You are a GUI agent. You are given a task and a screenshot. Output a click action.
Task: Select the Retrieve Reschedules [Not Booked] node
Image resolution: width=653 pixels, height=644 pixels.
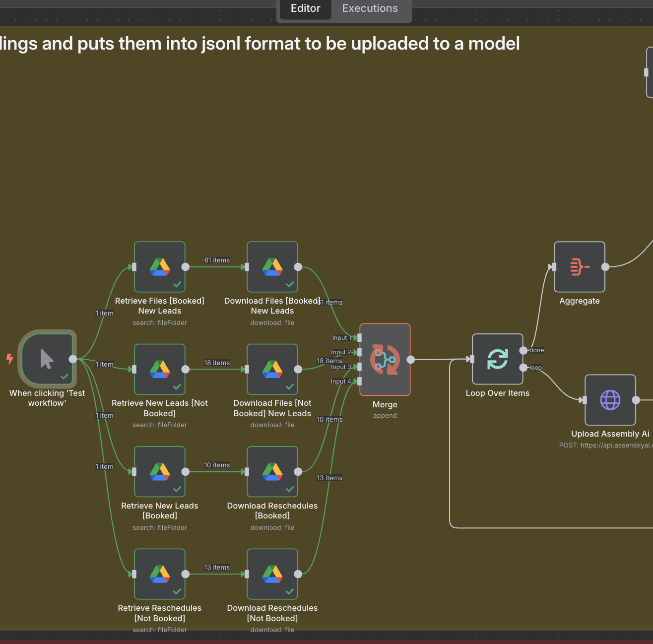[160, 574]
